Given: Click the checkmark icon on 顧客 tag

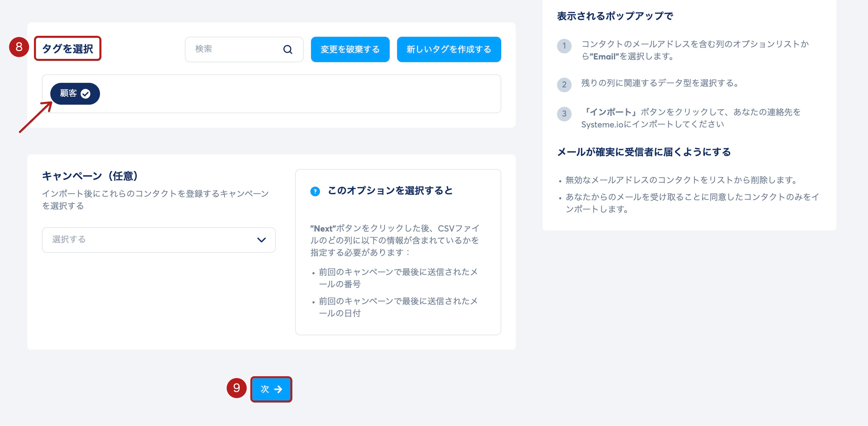Looking at the screenshot, I should (85, 94).
